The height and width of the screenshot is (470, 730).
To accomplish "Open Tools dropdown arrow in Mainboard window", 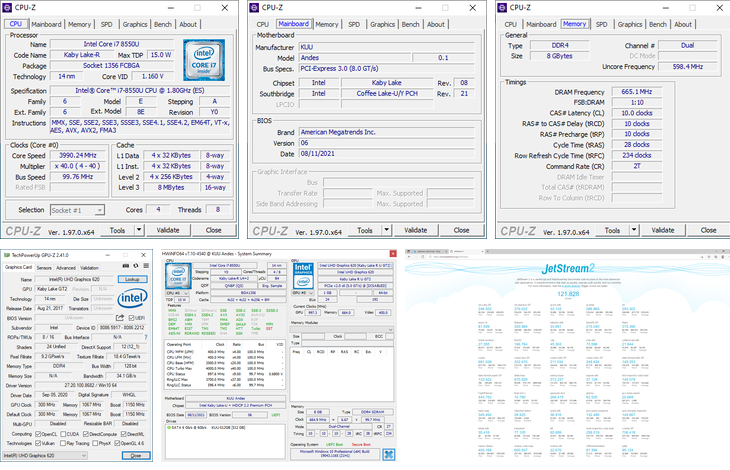I will point(386,230).
